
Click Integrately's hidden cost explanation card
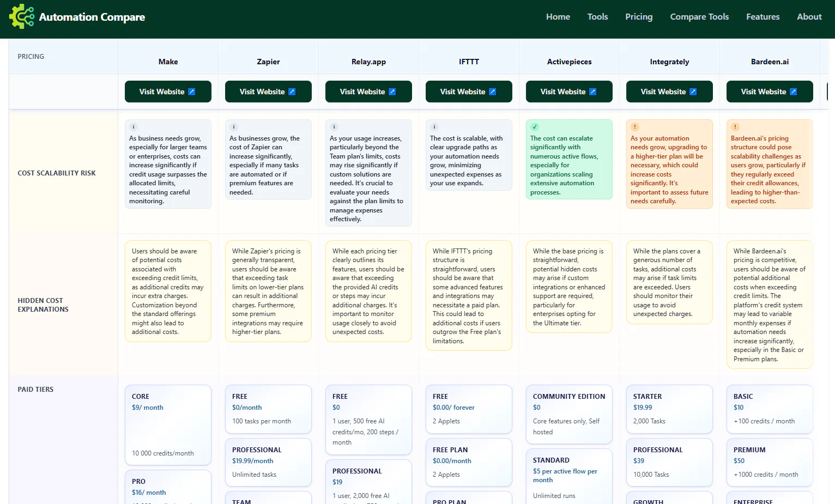tap(669, 282)
